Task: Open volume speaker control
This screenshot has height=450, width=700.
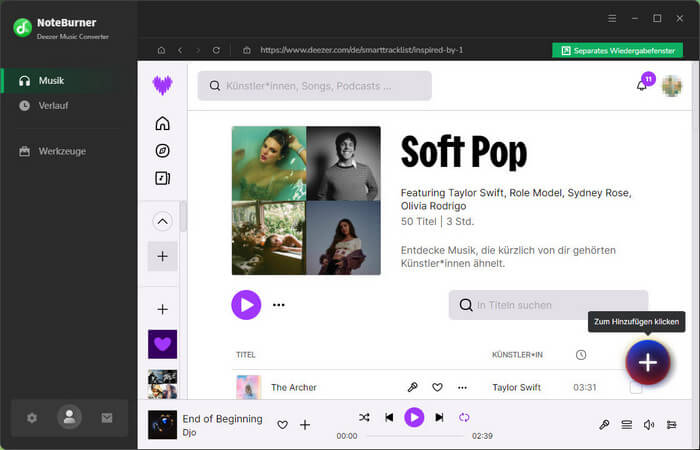Action: [x=649, y=425]
